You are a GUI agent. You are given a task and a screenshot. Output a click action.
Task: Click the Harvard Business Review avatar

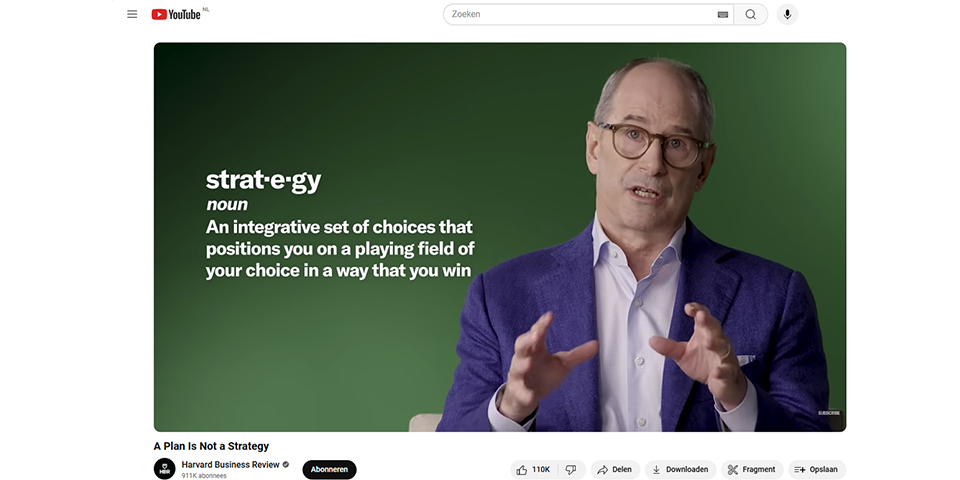tap(164, 469)
